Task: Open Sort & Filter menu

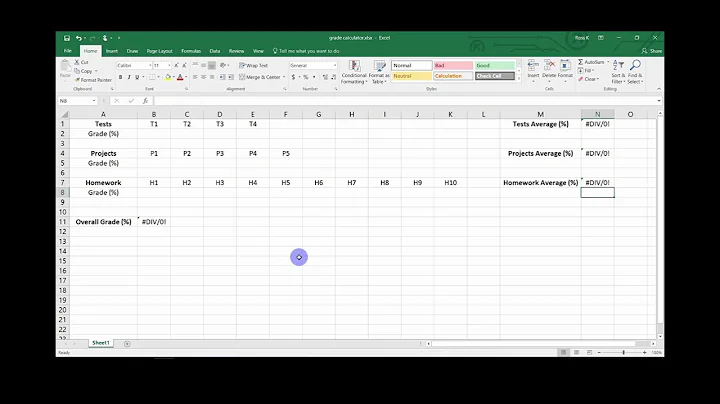Action: pos(618,72)
